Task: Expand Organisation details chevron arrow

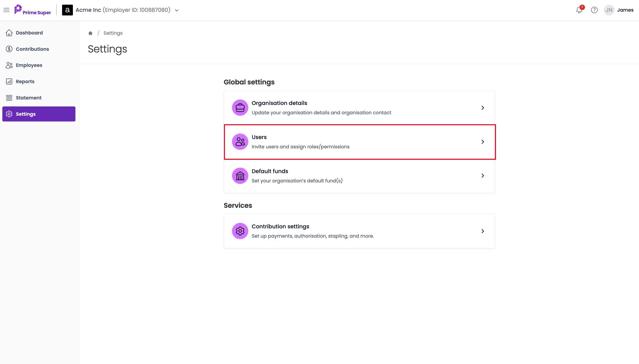Action: (x=483, y=108)
